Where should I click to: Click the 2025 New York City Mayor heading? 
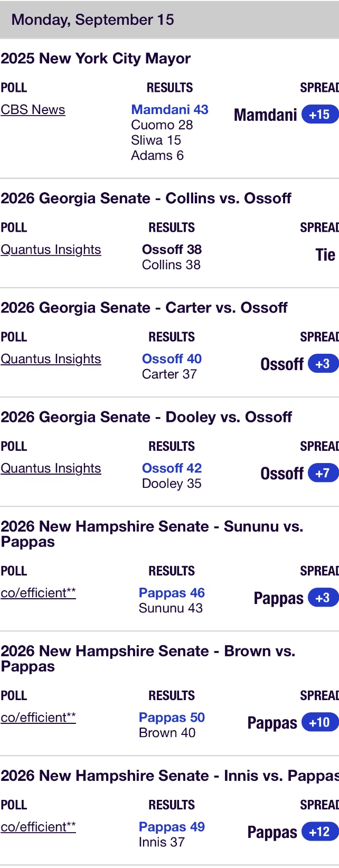96,59
